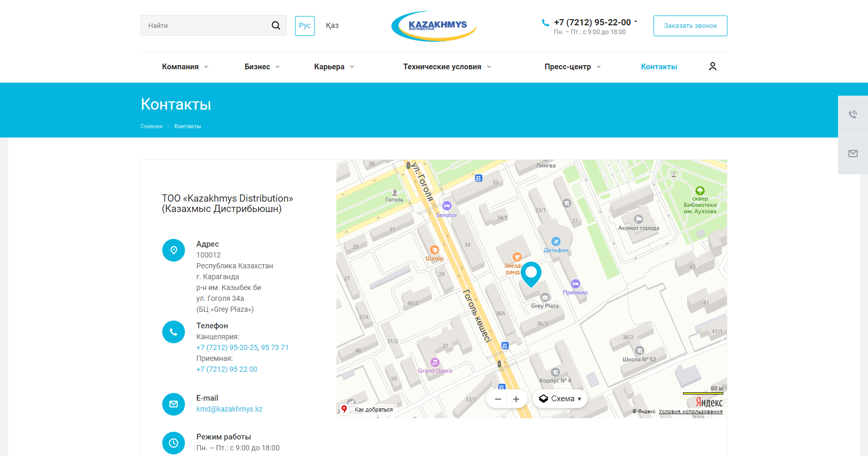
Task: Open the Условия использования link
Action: (x=691, y=412)
